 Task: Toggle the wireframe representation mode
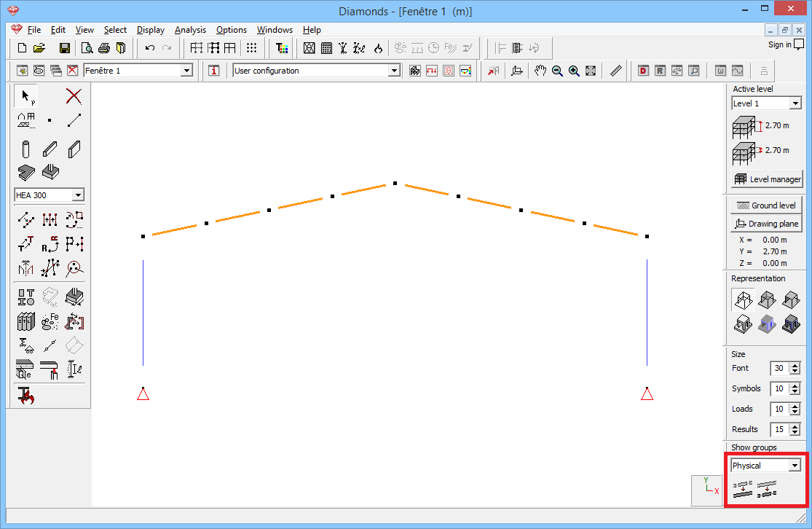coord(743,299)
